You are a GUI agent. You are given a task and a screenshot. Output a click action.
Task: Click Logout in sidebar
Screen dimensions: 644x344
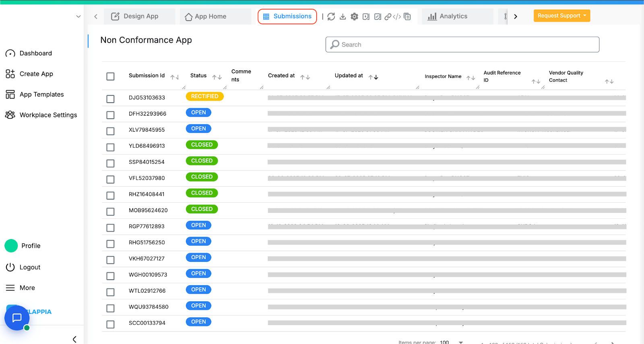(23, 267)
